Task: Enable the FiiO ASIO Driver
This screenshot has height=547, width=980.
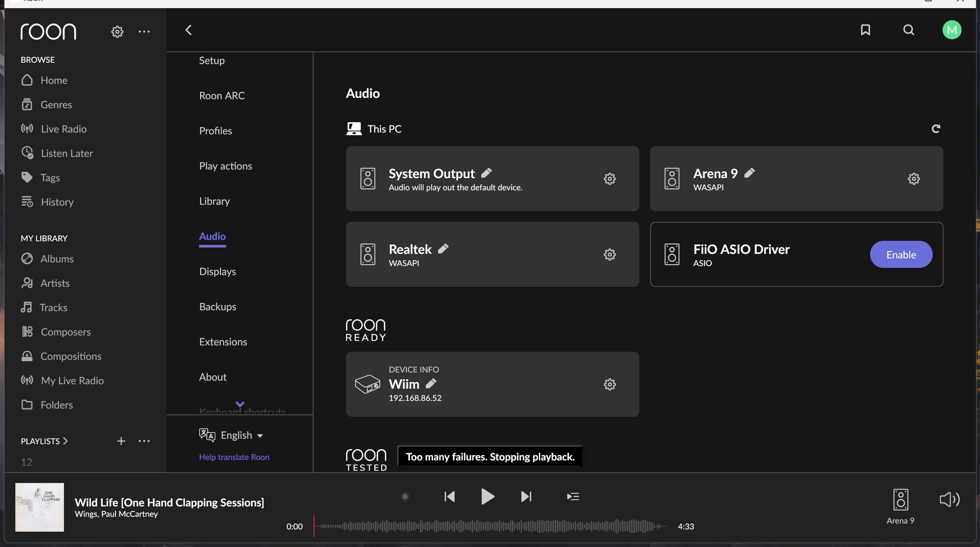Action: click(x=901, y=254)
